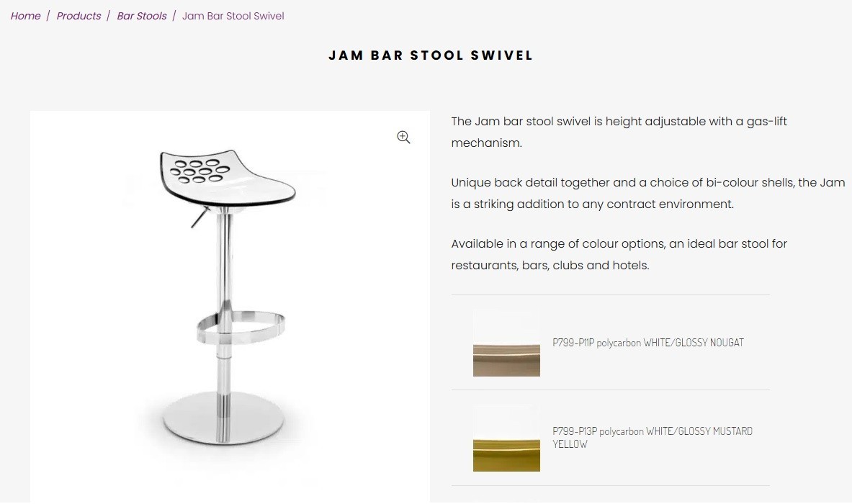Open the Products breadcrumb link
The image size is (852, 504).
pos(79,16)
